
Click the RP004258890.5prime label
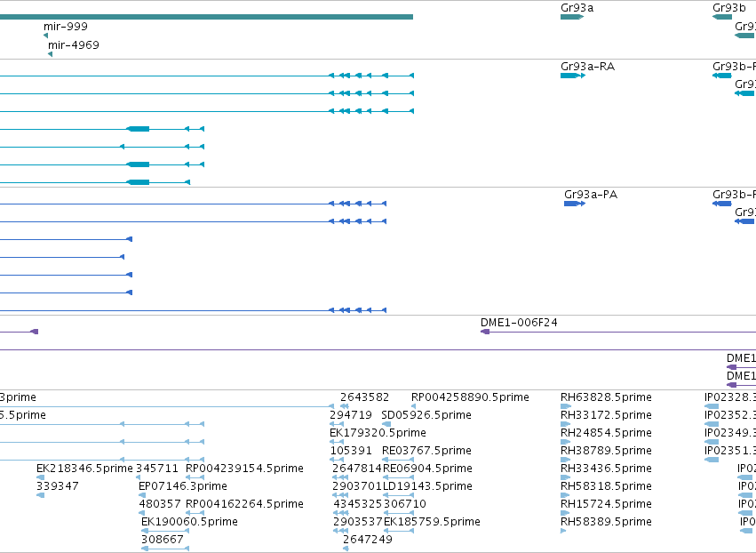(470, 397)
